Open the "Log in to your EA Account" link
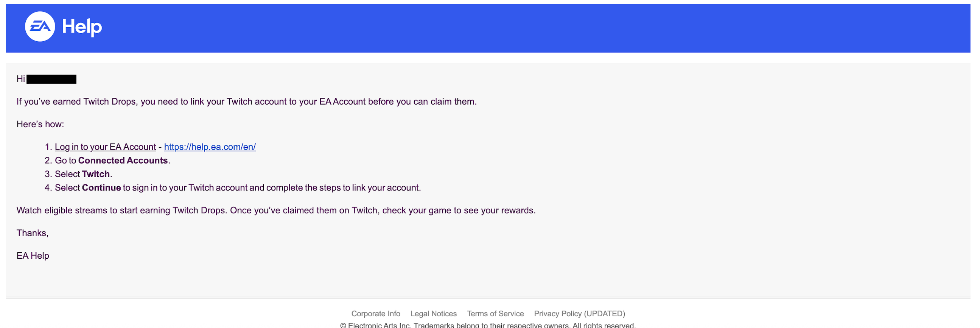 click(105, 147)
